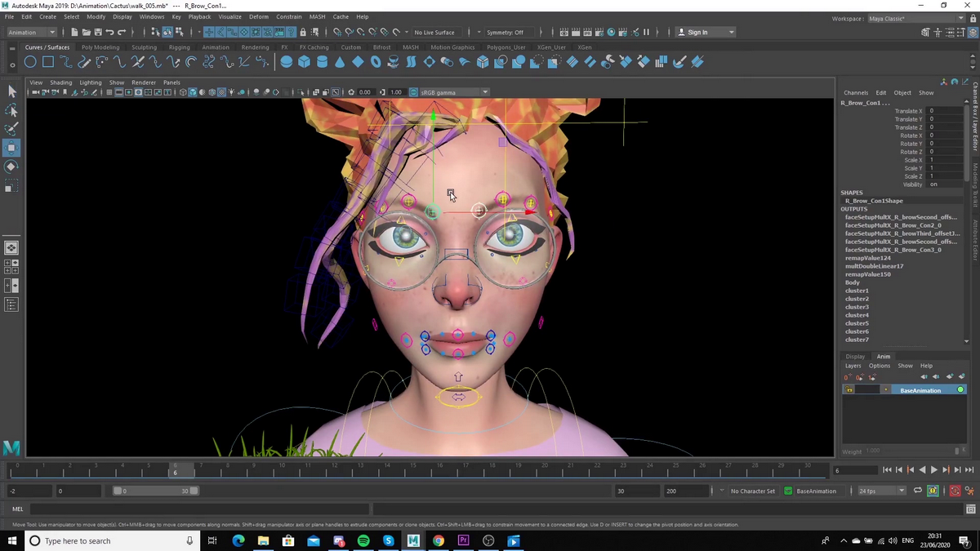The image size is (980, 551).
Task: Click frame 15 on the time slider
Action: pyautogui.click(x=412, y=470)
